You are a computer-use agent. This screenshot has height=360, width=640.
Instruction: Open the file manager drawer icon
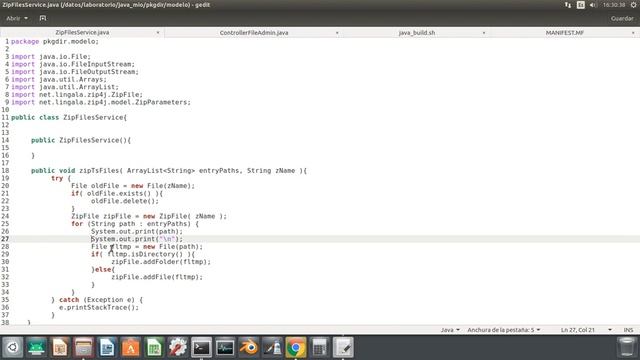point(84,348)
